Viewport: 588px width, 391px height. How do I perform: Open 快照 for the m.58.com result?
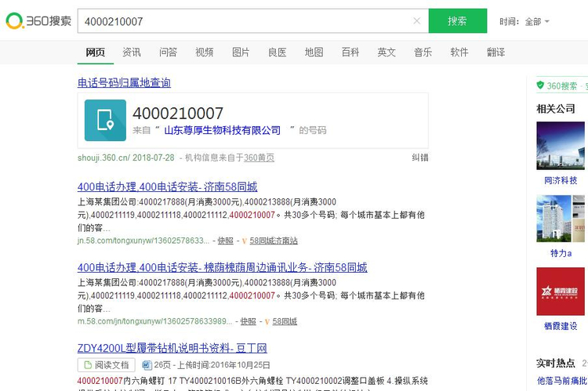[248, 321]
